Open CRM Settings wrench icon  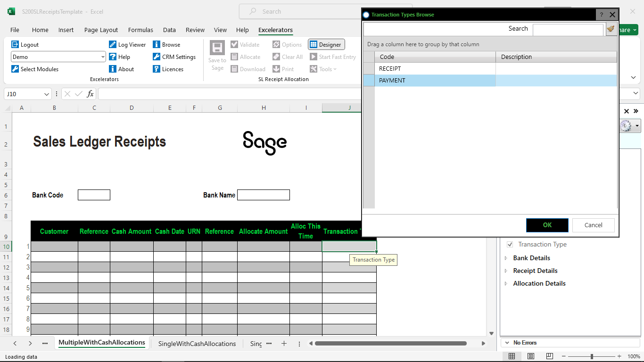[157, 57]
